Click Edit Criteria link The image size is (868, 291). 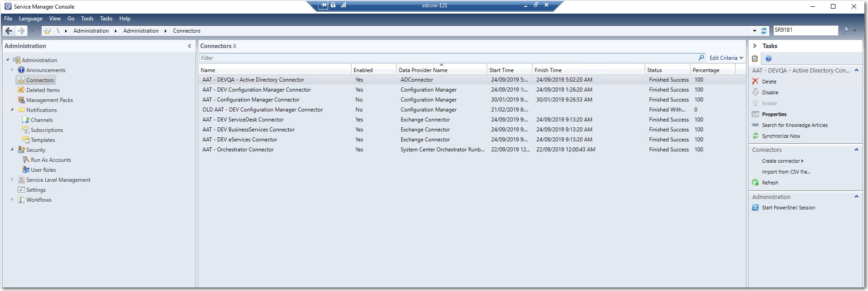[723, 58]
